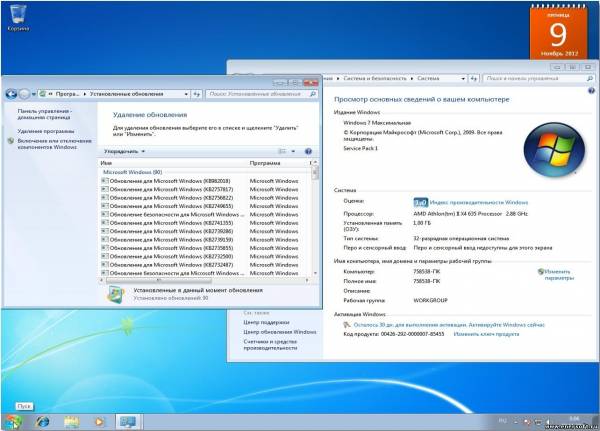This screenshot has height=431, width=600.
Task: Open the Удаление программы link
Action: coord(46,131)
